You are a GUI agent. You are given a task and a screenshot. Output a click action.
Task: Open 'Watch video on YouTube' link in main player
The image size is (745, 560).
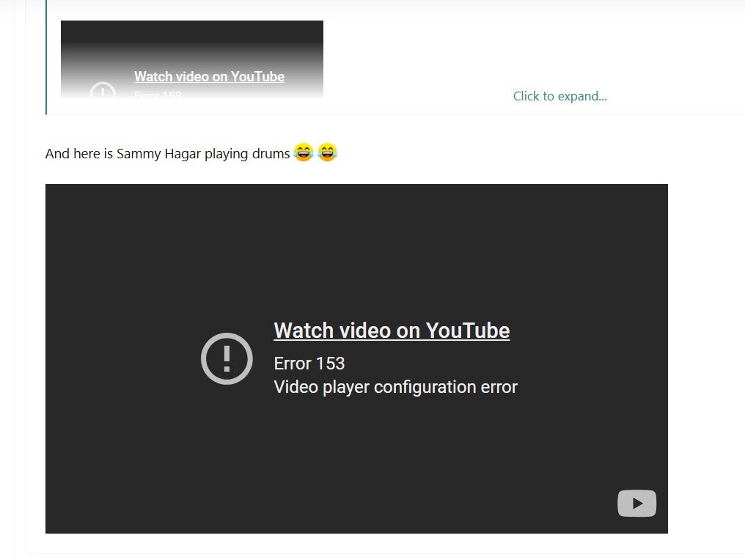point(392,331)
